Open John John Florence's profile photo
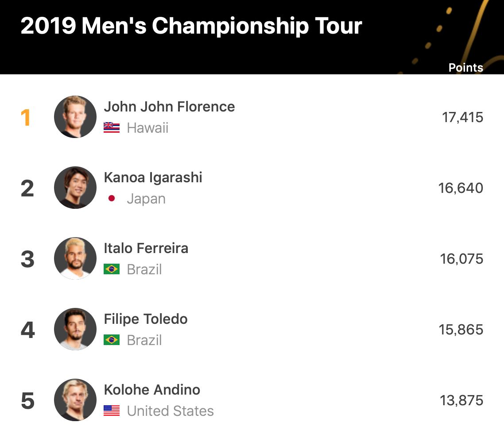This screenshot has height=430, width=504. [75, 117]
